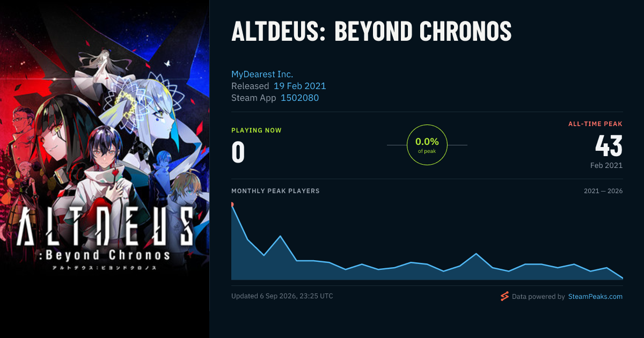The height and width of the screenshot is (338, 644).
Task: Open the SteamPeaks.com link
Action: pos(595,296)
